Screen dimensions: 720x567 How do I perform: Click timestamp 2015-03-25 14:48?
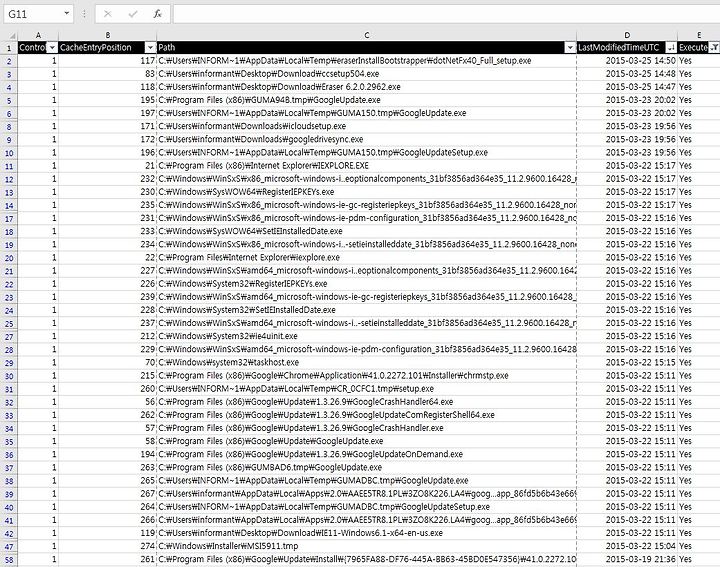(641, 74)
